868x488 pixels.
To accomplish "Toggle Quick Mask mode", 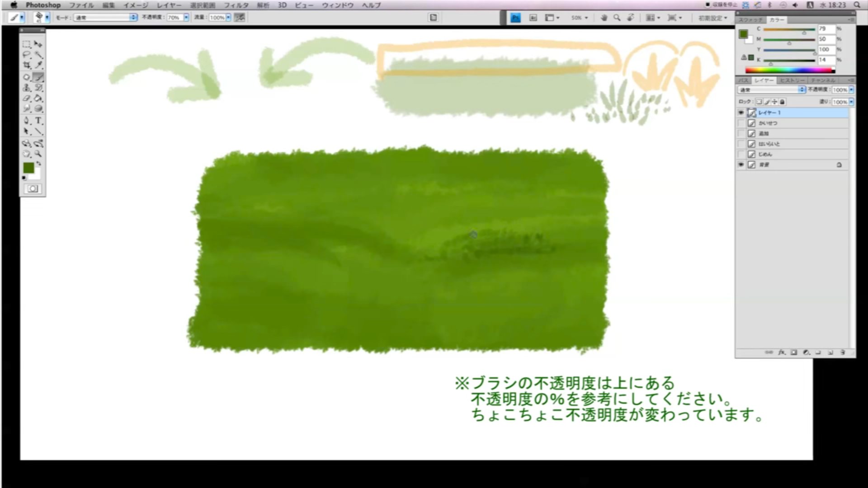I will click(33, 189).
